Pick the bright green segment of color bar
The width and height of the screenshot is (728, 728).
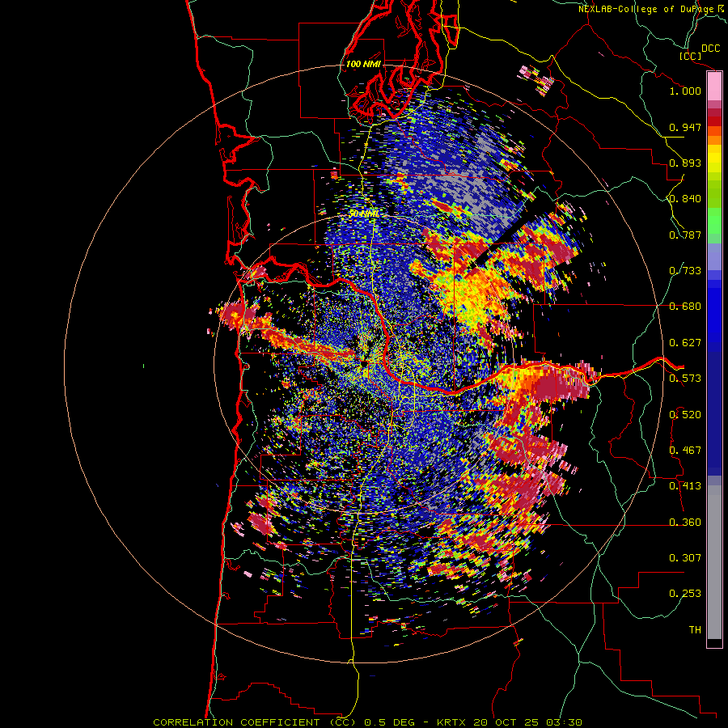(x=714, y=221)
